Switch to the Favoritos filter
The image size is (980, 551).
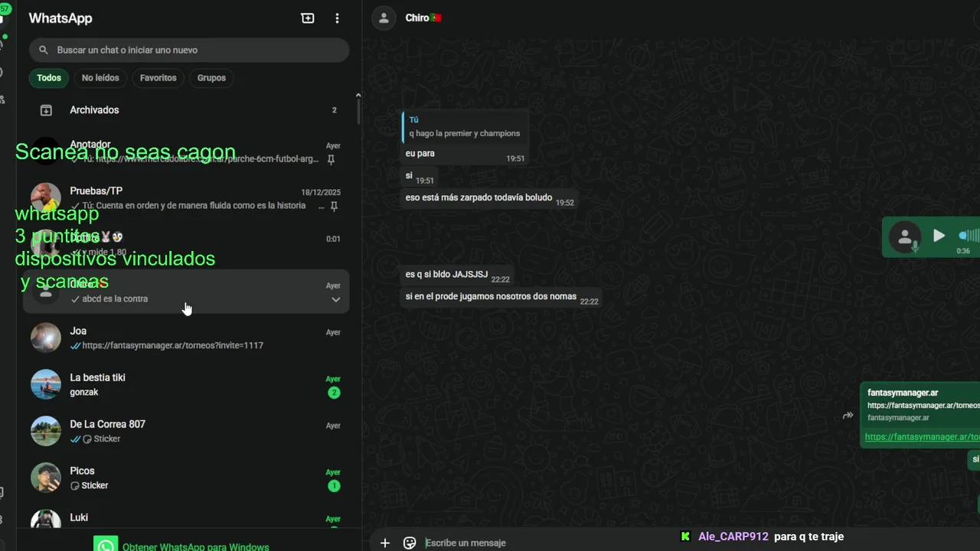tap(158, 78)
